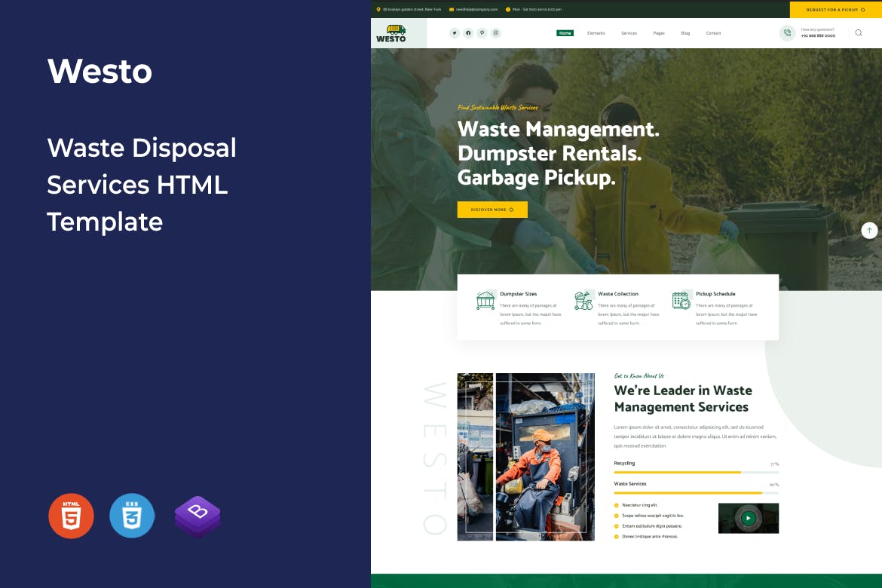The image size is (882, 588).
Task: Expand the Pages menu
Action: (x=659, y=33)
